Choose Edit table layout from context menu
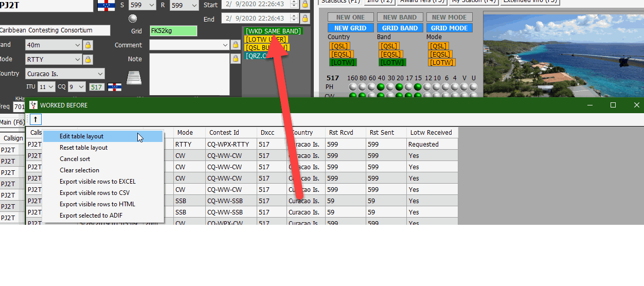The width and height of the screenshot is (644, 286). click(x=103, y=136)
